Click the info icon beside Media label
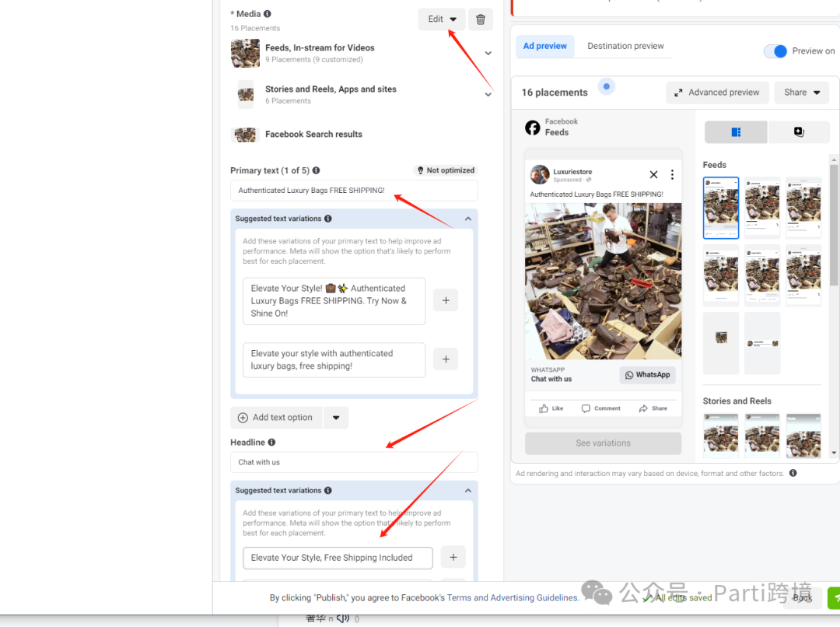The height and width of the screenshot is (627, 840). (x=268, y=14)
